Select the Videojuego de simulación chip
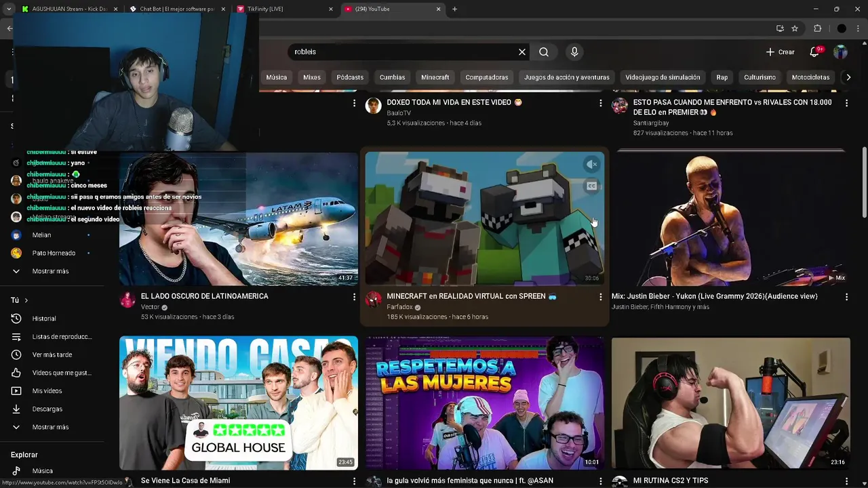868x488 pixels. [663, 77]
